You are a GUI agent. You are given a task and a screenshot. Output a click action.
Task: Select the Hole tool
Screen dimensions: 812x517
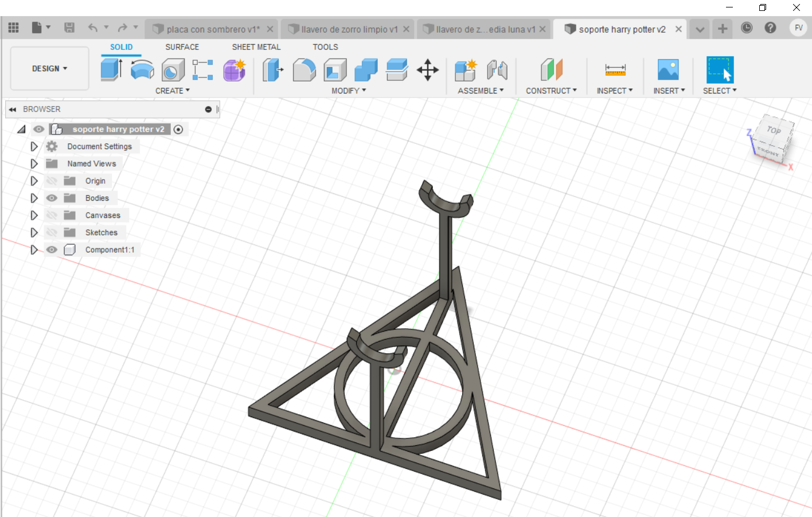173,71
